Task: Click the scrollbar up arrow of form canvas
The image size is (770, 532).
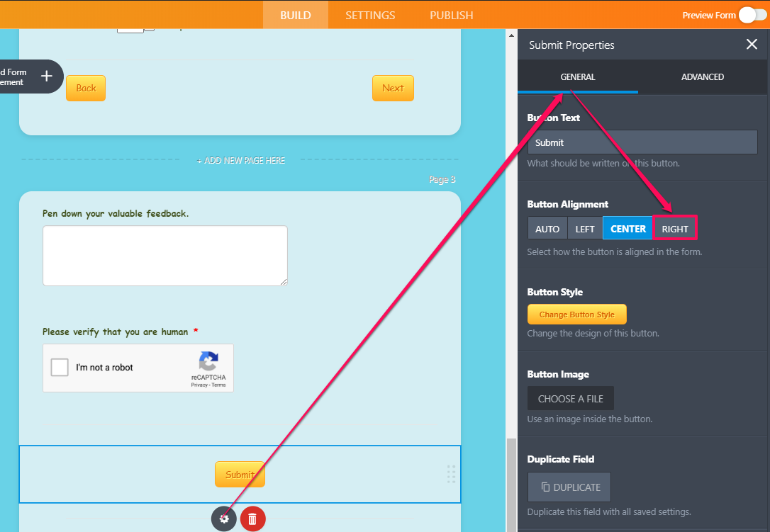Action: pyautogui.click(x=511, y=35)
